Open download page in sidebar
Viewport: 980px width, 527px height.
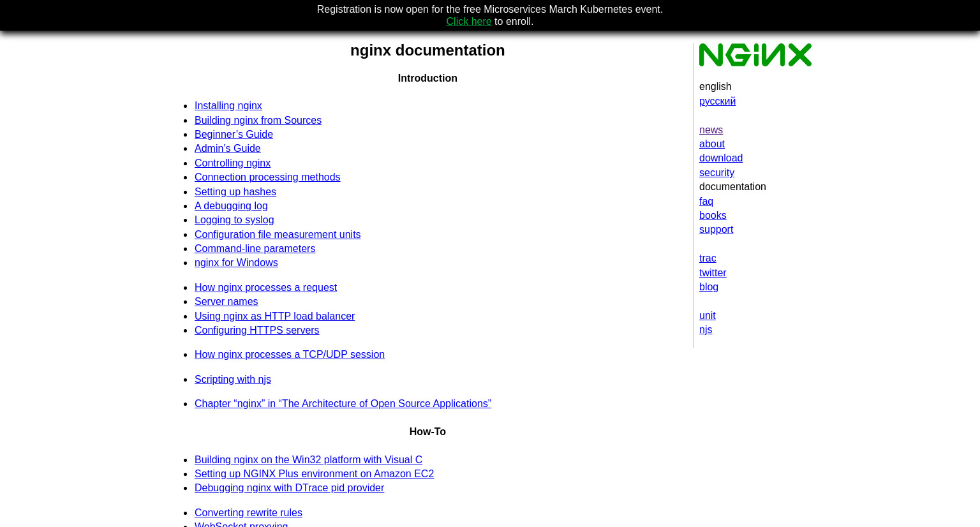point(721,158)
